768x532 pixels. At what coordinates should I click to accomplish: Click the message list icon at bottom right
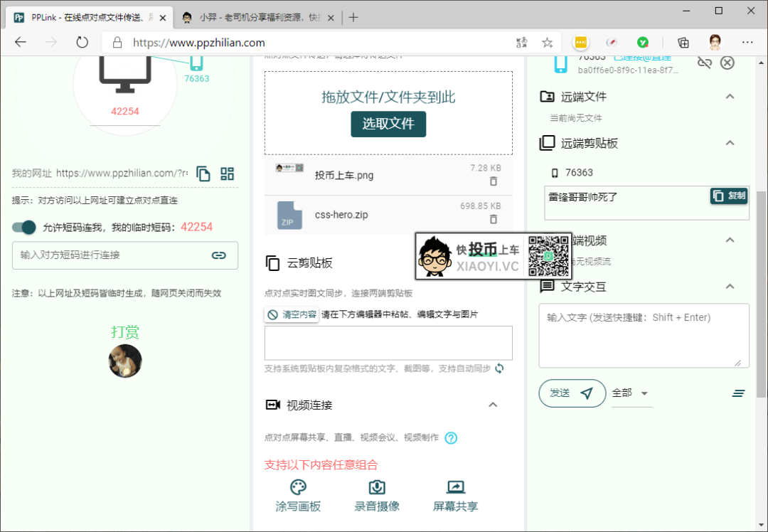click(x=739, y=393)
